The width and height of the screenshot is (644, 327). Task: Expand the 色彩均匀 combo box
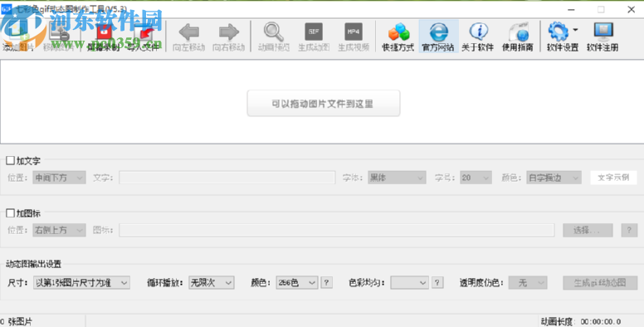click(409, 283)
